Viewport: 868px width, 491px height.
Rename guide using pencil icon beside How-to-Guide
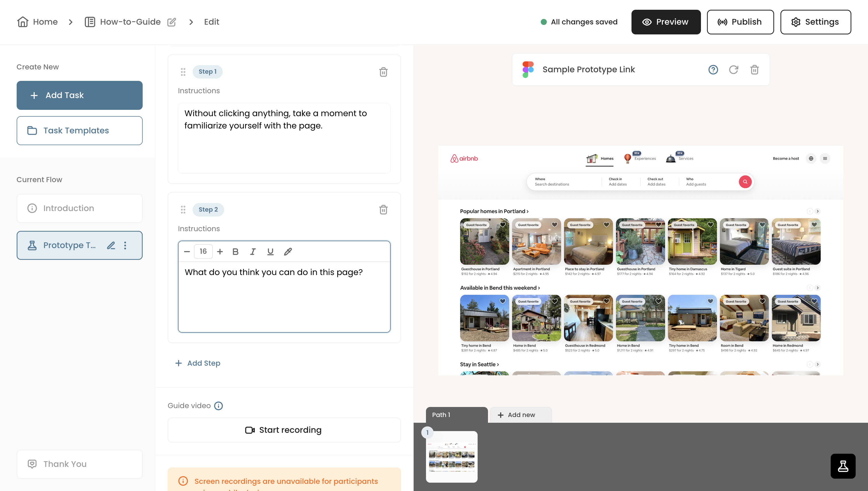pos(172,22)
